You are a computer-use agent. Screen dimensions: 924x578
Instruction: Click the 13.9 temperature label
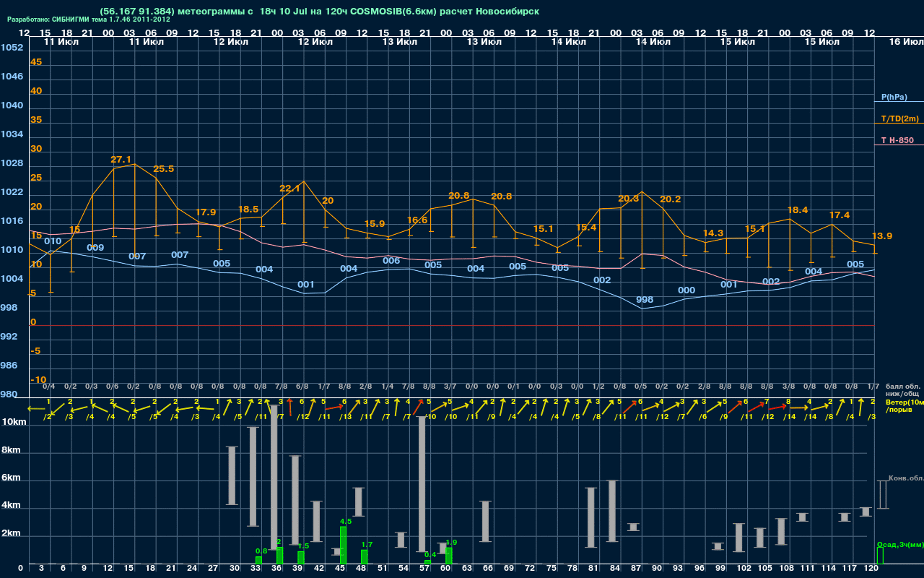[882, 236]
